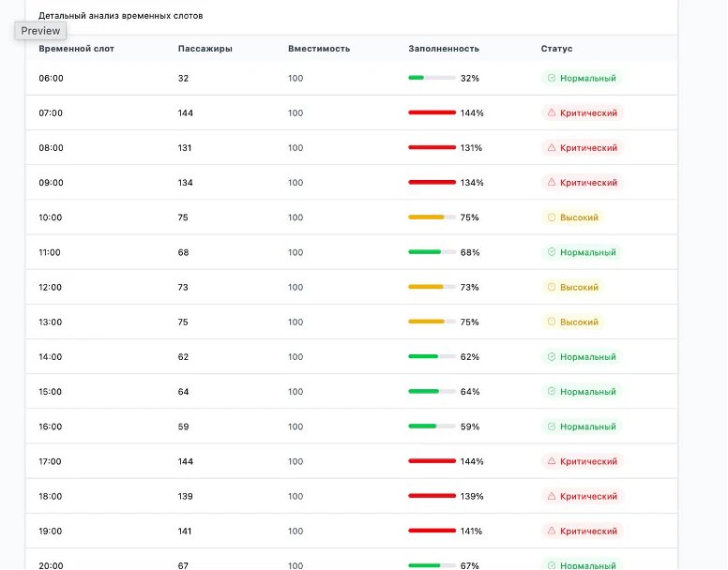
Task: Click the 141% fill percentage text
Action: coord(471,531)
